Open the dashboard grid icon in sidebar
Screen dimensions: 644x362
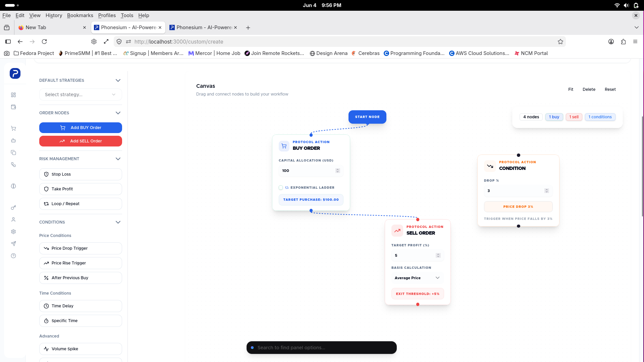[x=13, y=95]
